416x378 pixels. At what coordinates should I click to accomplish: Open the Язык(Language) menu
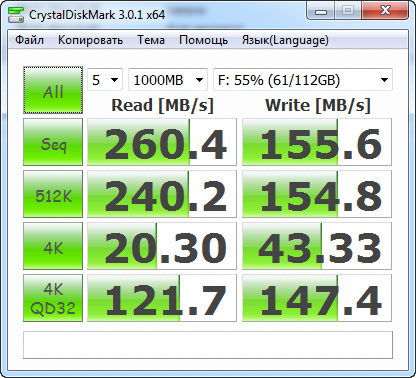click(285, 40)
